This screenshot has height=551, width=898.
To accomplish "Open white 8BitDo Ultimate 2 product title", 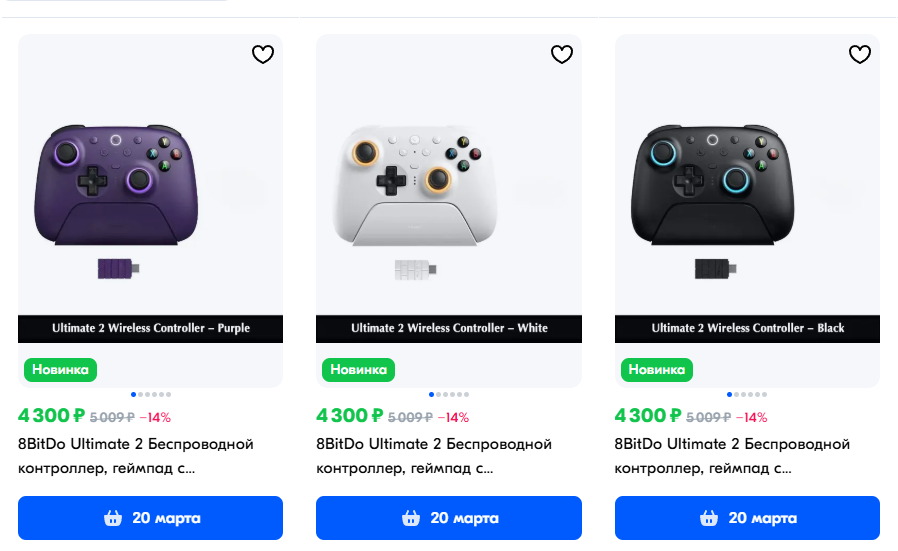I will 434,456.
